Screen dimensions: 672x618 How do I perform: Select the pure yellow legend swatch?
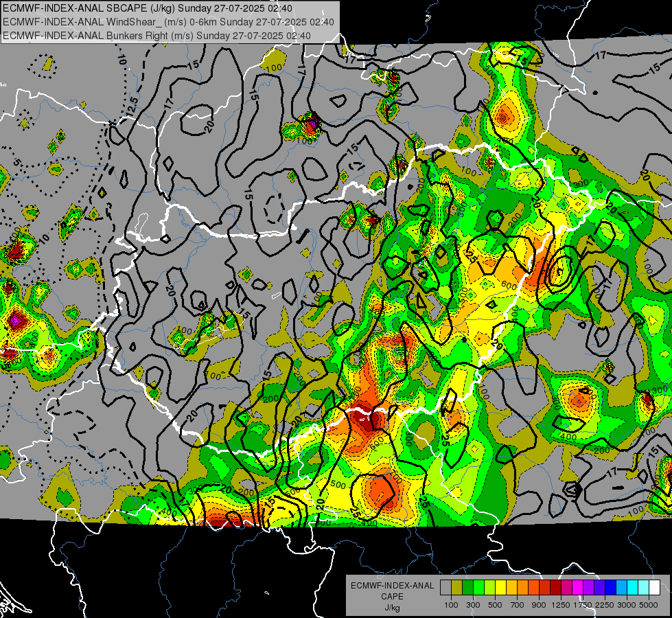500,588
